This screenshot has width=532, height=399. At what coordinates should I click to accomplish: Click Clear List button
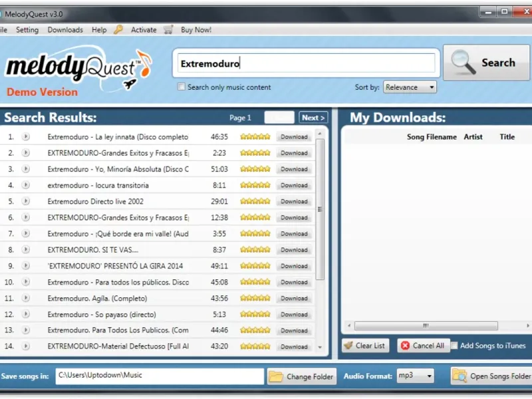point(365,345)
